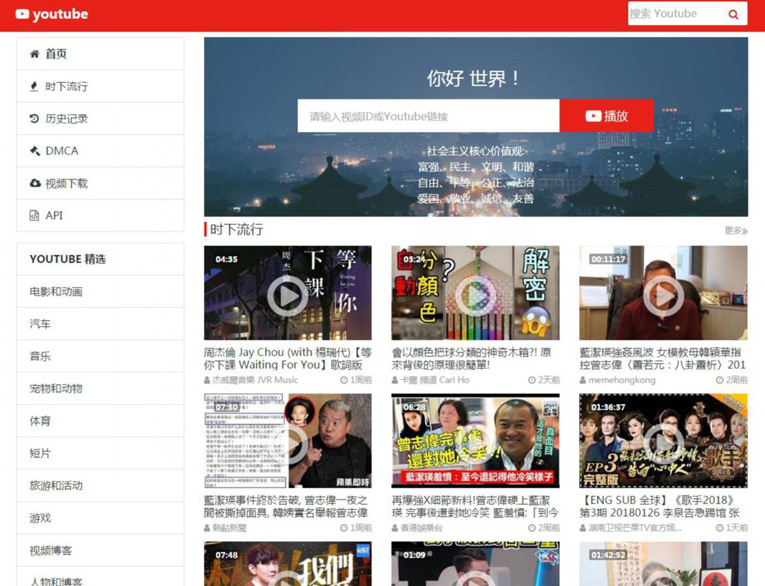765x586 pixels.
Task: Open the 更多 link in trending section
Action: (x=735, y=231)
